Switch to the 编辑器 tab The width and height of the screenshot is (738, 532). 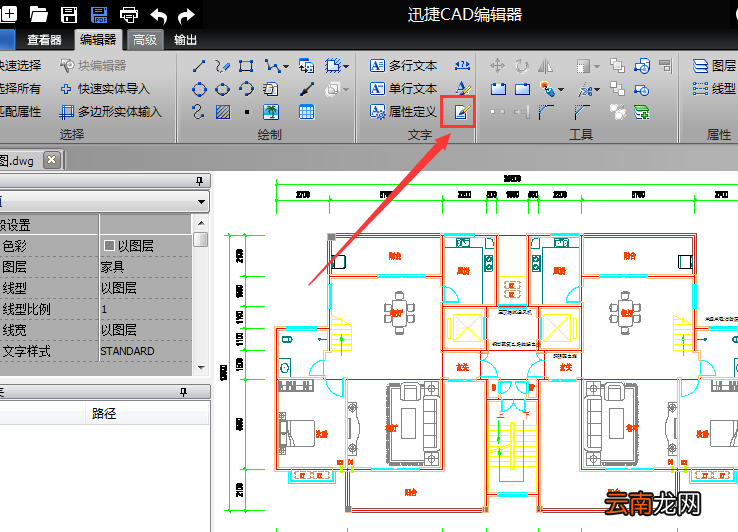point(98,40)
